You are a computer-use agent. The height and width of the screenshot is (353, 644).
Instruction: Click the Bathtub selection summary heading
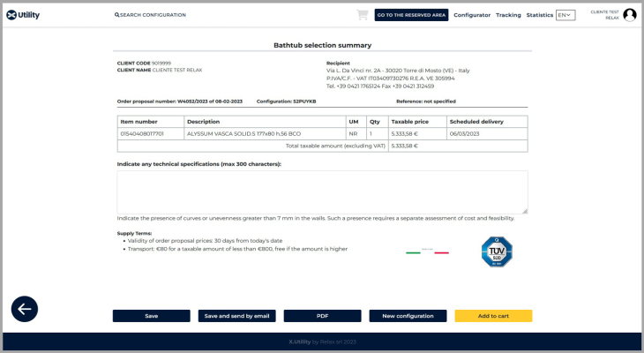(x=322, y=45)
